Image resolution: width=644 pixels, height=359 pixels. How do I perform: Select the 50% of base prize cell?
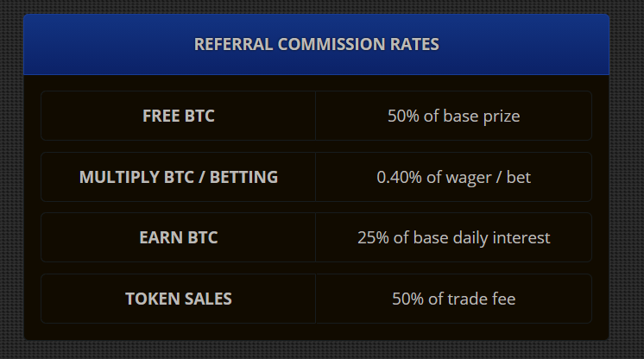[454, 116]
